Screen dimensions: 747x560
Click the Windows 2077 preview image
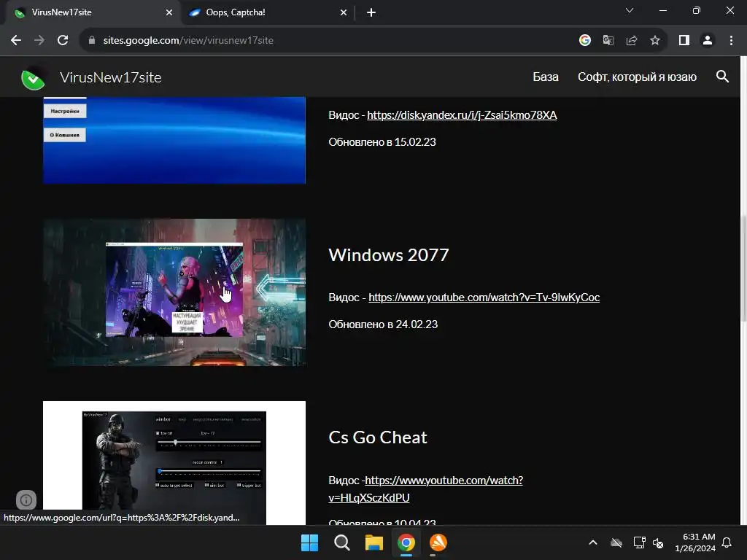(174, 292)
